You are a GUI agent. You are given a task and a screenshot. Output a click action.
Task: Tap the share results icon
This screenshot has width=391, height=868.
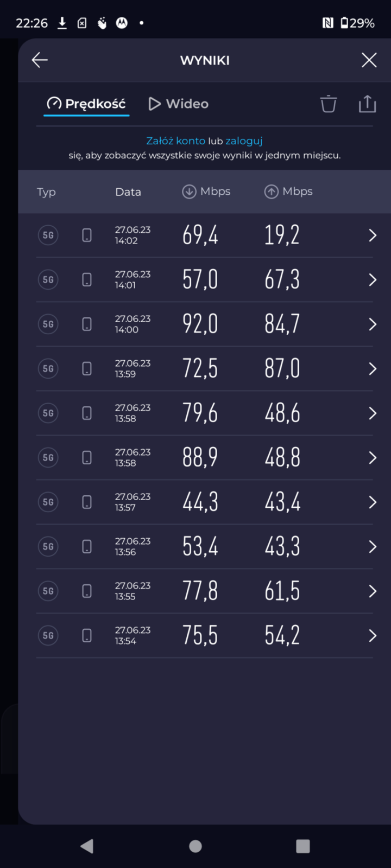tap(367, 104)
